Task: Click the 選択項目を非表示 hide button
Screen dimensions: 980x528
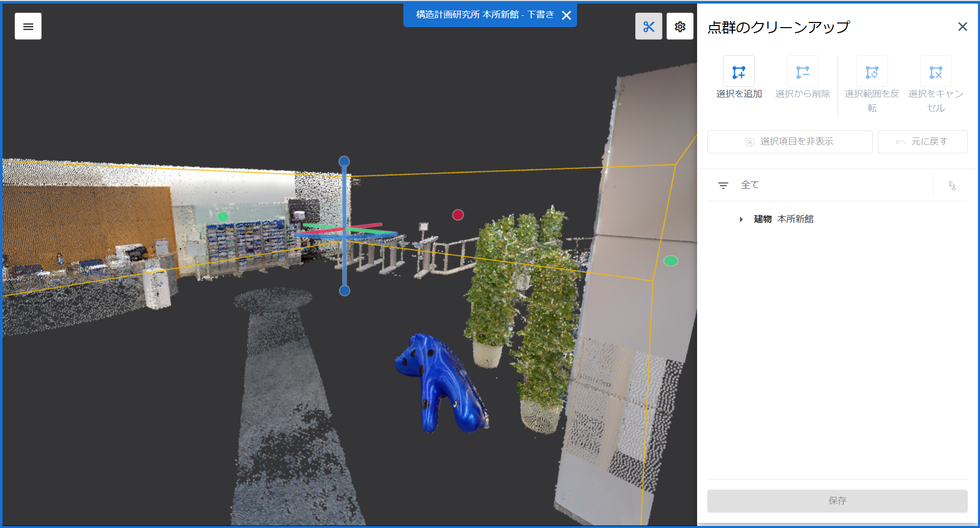Action: click(x=790, y=142)
